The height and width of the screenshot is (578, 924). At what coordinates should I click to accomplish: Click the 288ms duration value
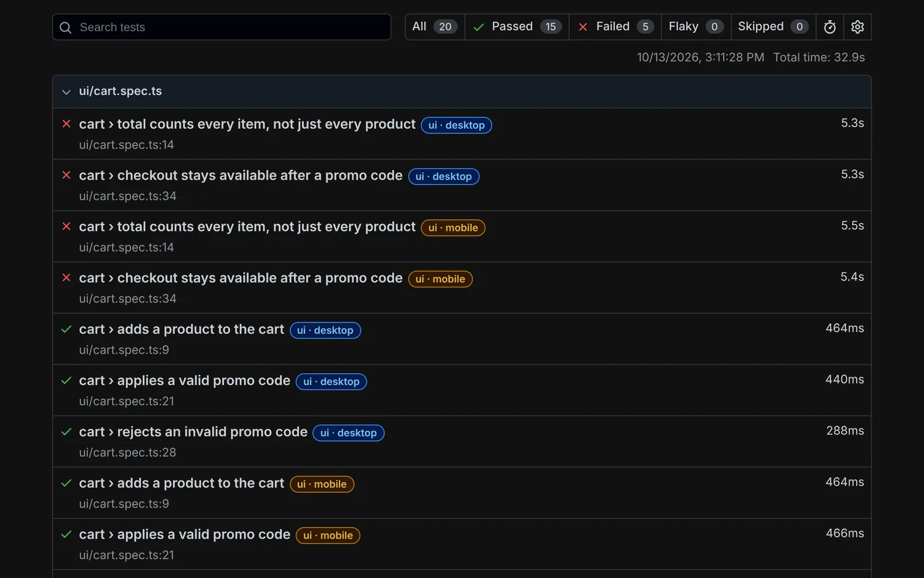tap(845, 431)
